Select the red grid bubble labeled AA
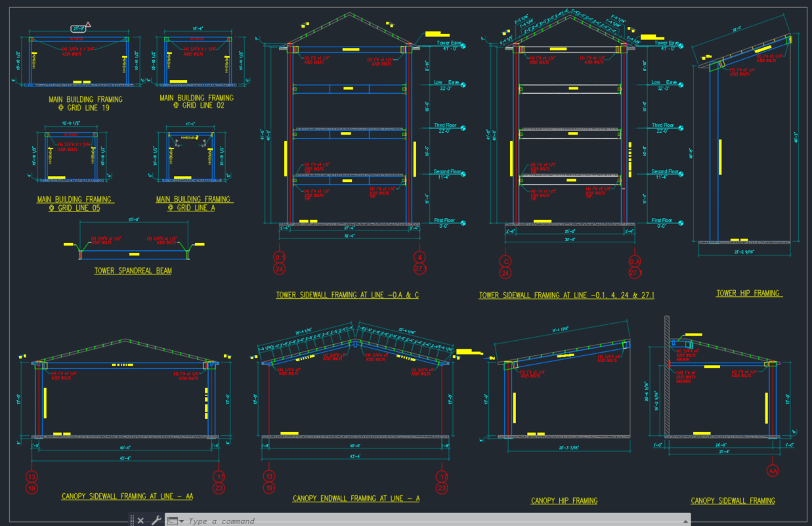The height and width of the screenshot is (526, 812). click(x=772, y=470)
